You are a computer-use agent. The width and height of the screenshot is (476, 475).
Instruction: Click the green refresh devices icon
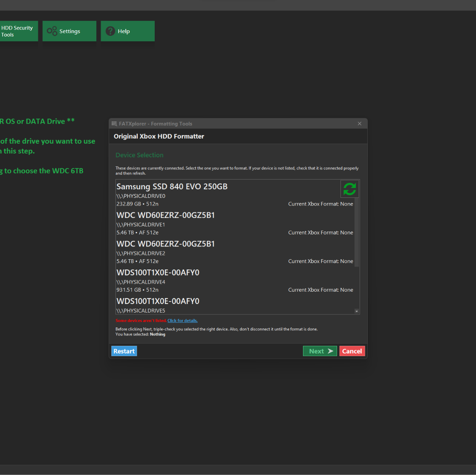(349, 189)
